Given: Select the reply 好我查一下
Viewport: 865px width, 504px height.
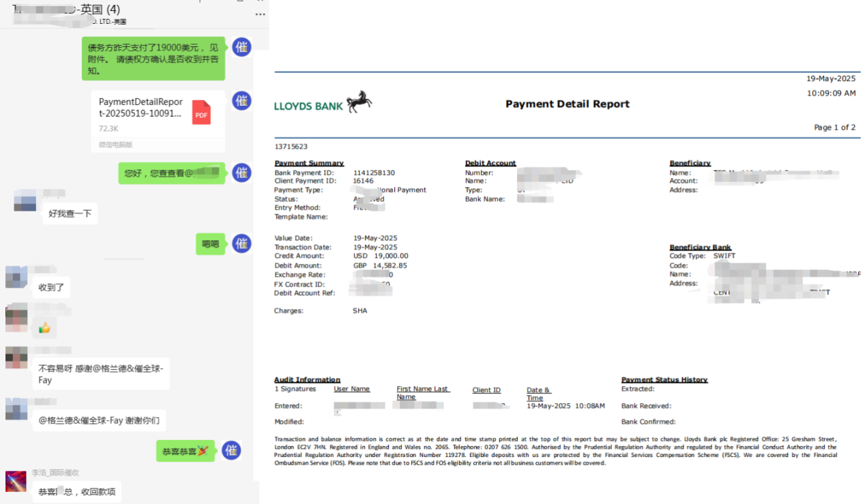Looking at the screenshot, I should [x=70, y=213].
